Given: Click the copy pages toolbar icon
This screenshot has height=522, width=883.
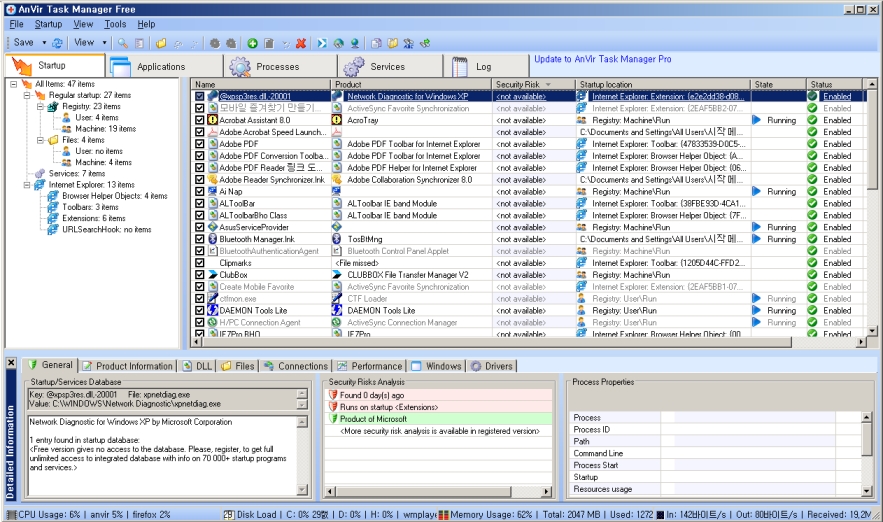Looking at the screenshot, I should pos(376,43).
